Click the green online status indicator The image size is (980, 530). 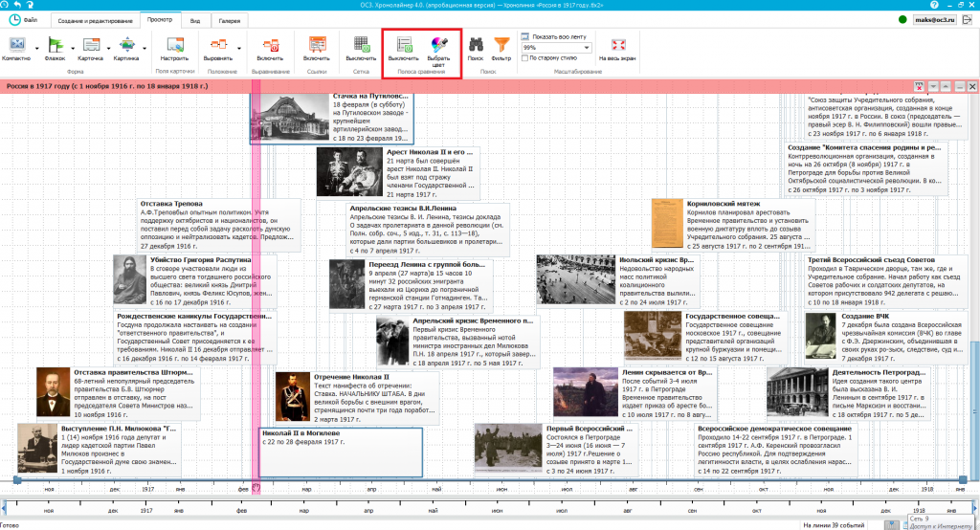tap(902, 19)
